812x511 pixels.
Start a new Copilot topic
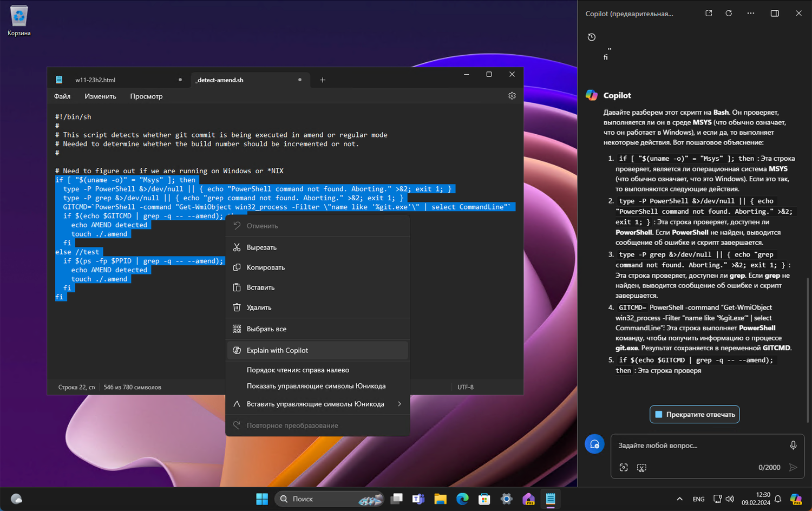tap(594, 444)
